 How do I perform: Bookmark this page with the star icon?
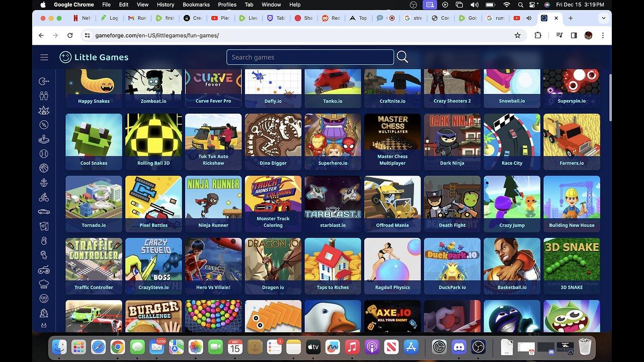click(x=517, y=35)
